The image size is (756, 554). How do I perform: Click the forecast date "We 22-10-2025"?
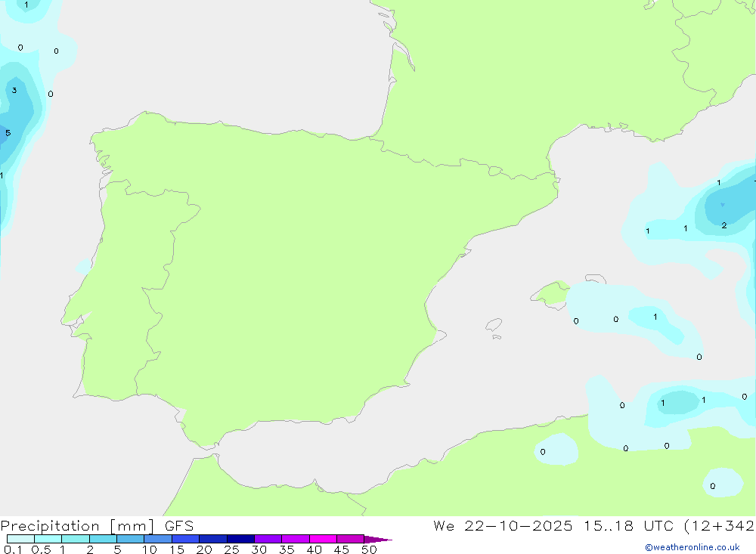503,525
